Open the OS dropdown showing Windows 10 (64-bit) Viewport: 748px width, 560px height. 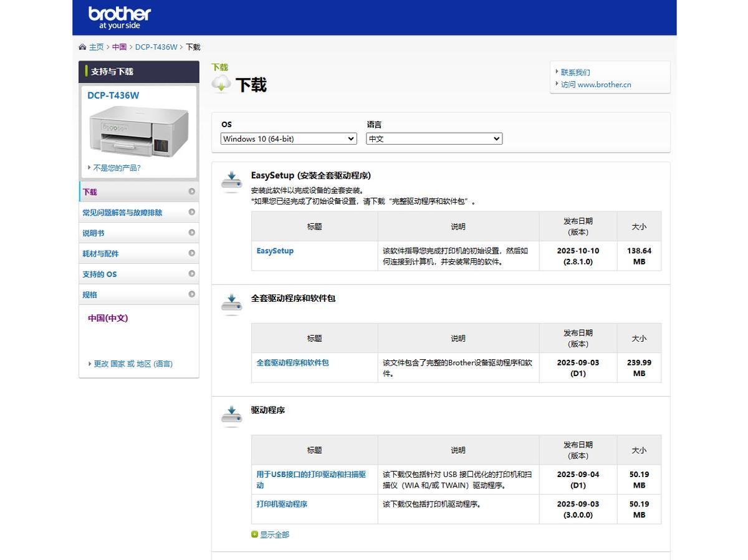(x=289, y=139)
